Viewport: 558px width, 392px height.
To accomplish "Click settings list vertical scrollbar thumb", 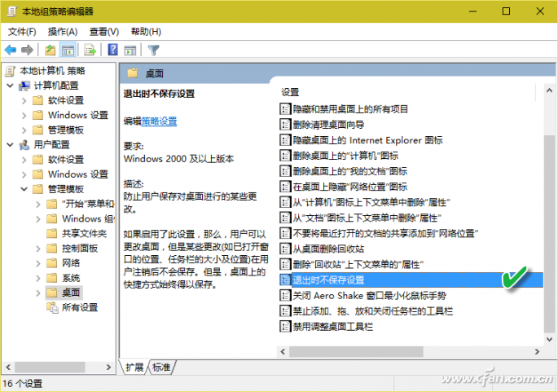I will [x=549, y=233].
